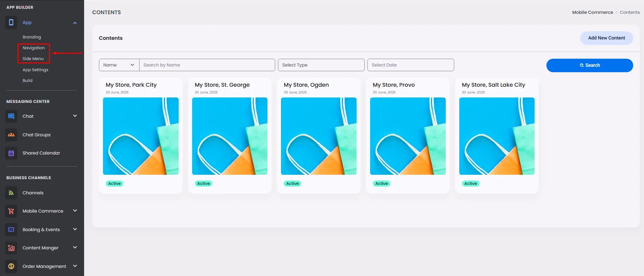Select the Content Manger camera icon

pyautogui.click(x=11, y=248)
